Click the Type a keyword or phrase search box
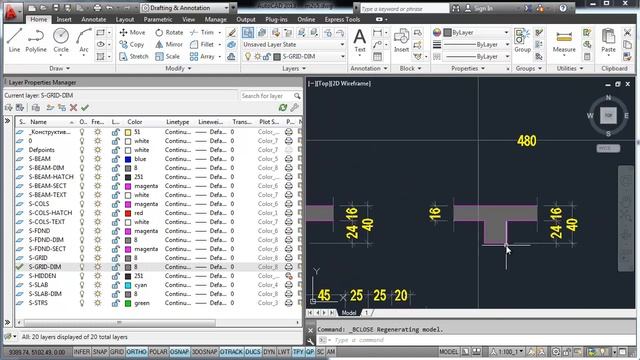Screen dimensions: 640x360 404,8
